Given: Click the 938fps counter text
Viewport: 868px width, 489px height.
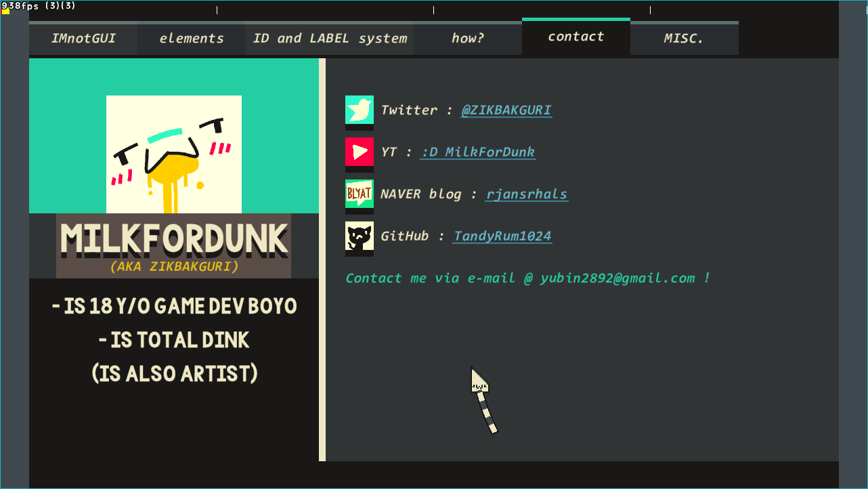Looking at the screenshot, I should (x=39, y=5).
